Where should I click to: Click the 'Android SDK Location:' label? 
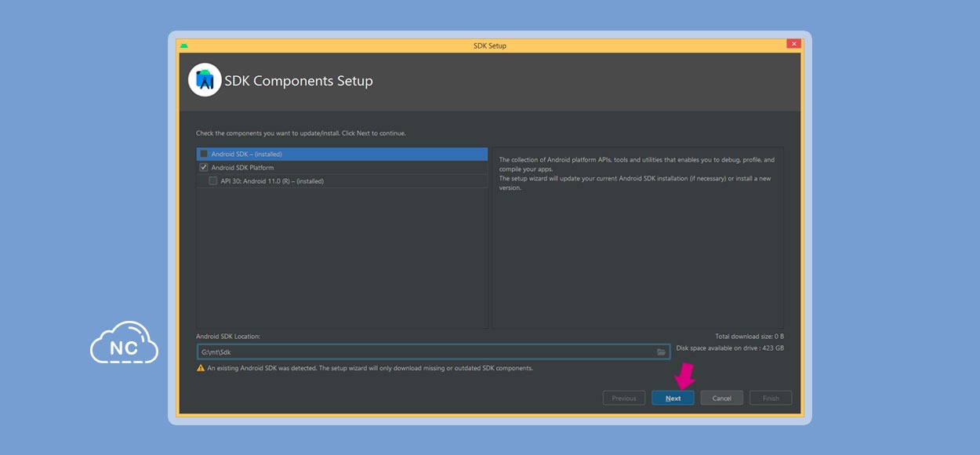(x=228, y=337)
